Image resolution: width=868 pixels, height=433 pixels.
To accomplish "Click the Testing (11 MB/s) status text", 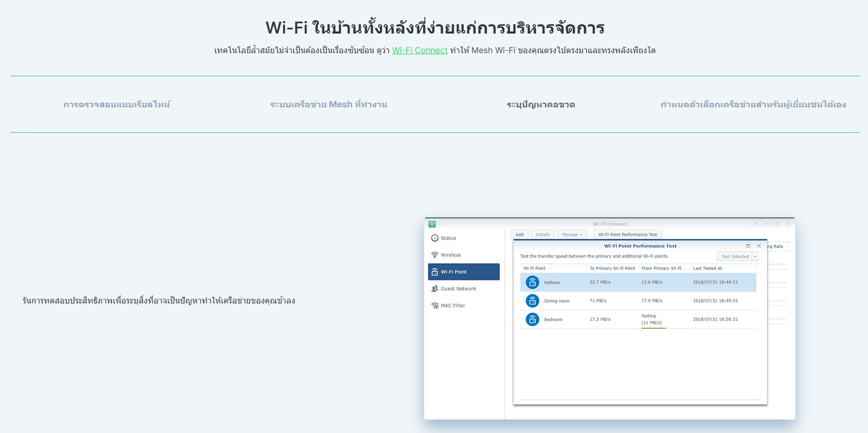I will point(651,319).
